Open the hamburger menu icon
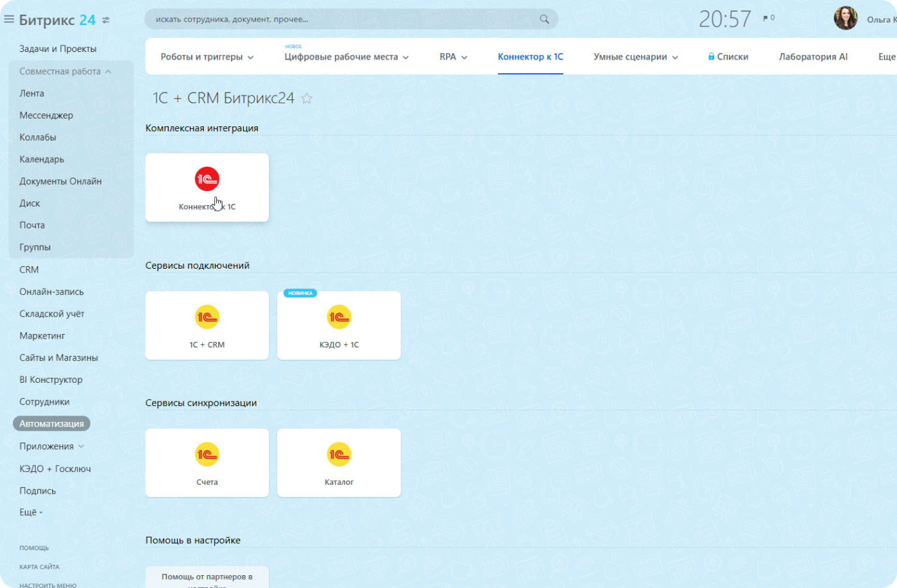Screen dimensions: 897x588 [9, 19]
